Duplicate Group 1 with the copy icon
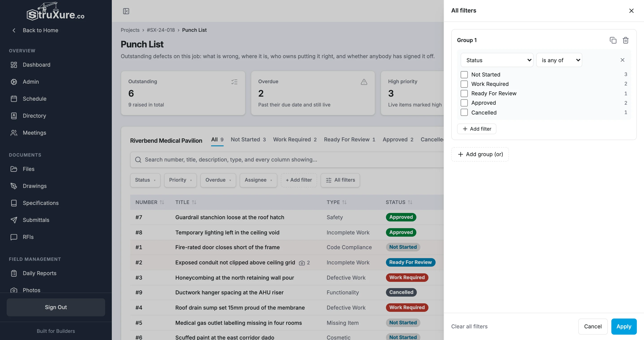The width and height of the screenshot is (644, 340). pos(613,40)
